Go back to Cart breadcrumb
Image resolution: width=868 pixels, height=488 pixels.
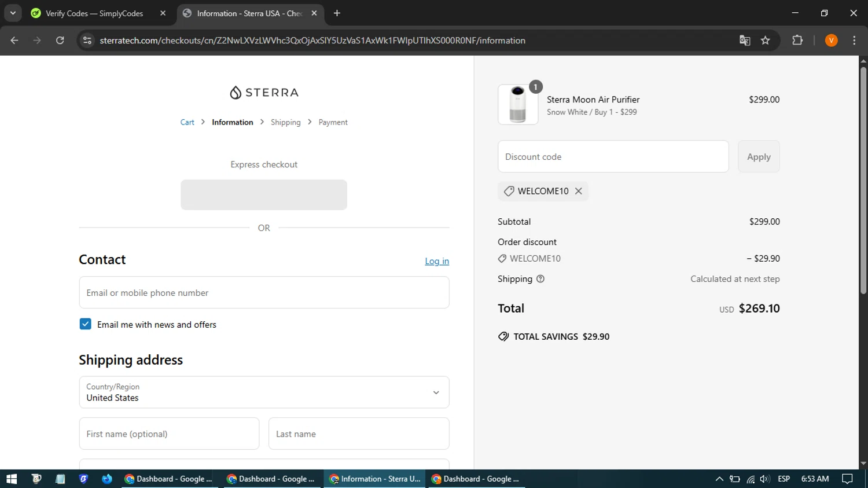tap(187, 122)
